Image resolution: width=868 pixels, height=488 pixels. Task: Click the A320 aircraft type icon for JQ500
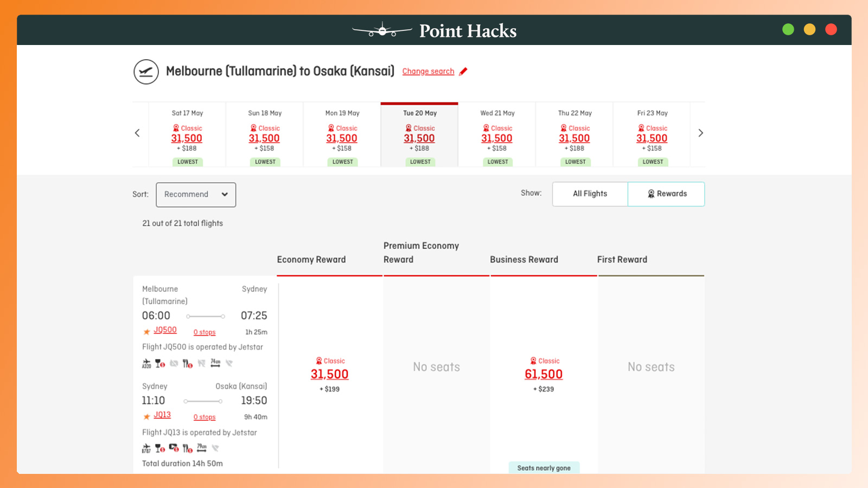146,363
